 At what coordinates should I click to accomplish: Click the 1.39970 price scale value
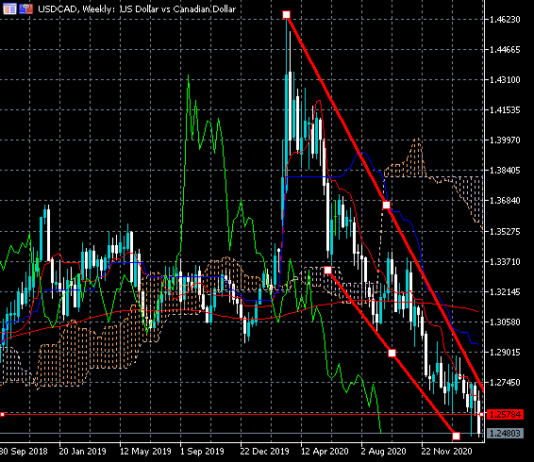pos(505,140)
